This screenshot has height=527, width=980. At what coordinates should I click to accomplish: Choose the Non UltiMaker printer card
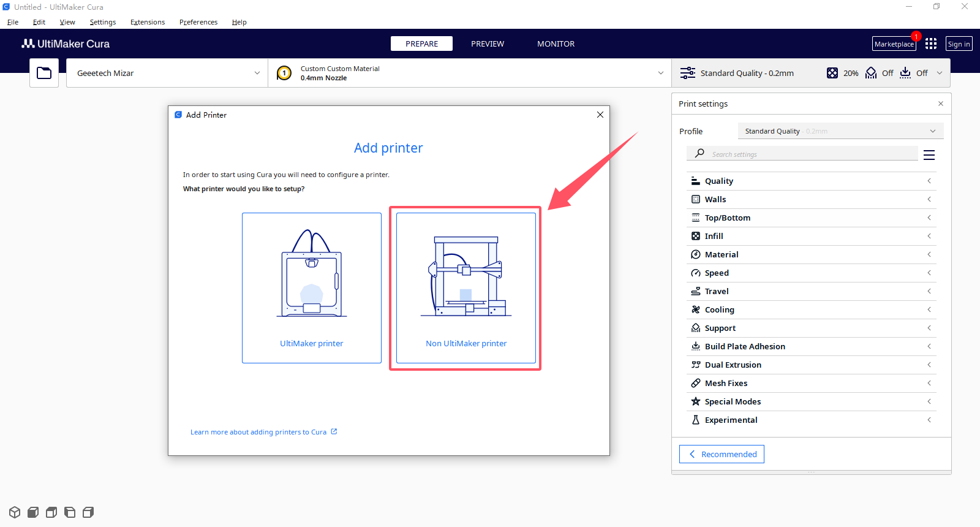[x=466, y=288]
